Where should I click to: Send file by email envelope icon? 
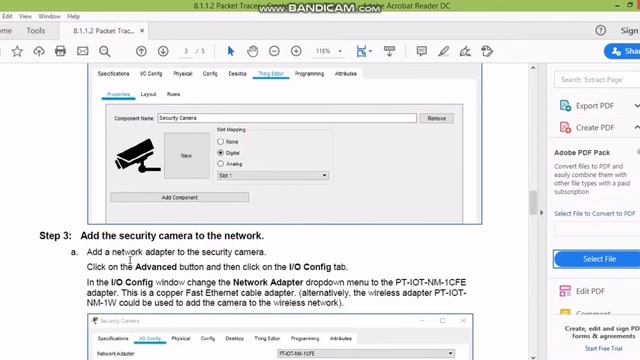tap(82, 51)
